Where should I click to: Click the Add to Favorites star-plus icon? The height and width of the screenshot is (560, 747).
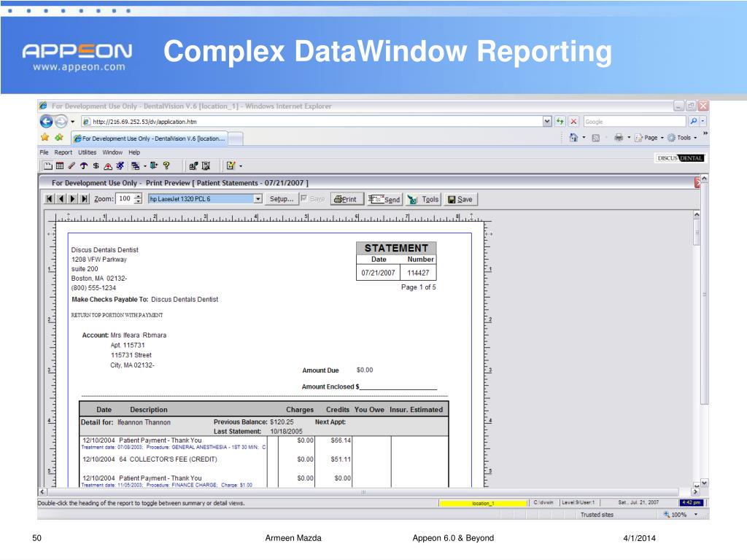[59, 138]
